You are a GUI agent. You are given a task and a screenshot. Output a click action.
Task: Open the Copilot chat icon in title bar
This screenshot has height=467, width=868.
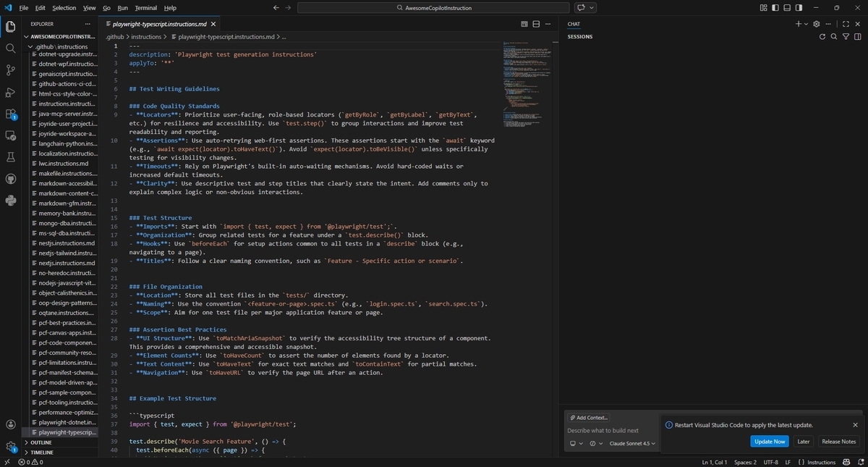pyautogui.click(x=581, y=7)
